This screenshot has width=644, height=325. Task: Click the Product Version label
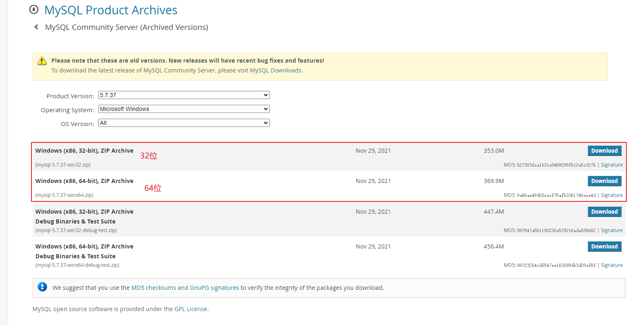click(70, 96)
